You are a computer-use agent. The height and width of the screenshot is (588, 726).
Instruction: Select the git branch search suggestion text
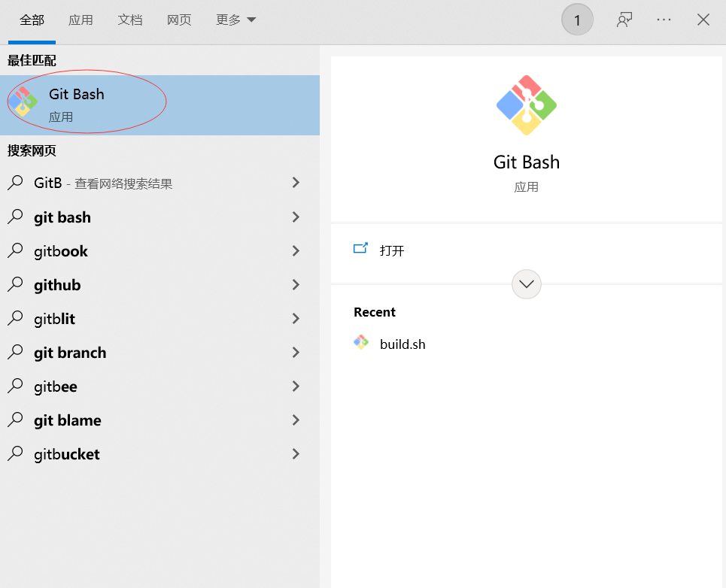point(70,353)
